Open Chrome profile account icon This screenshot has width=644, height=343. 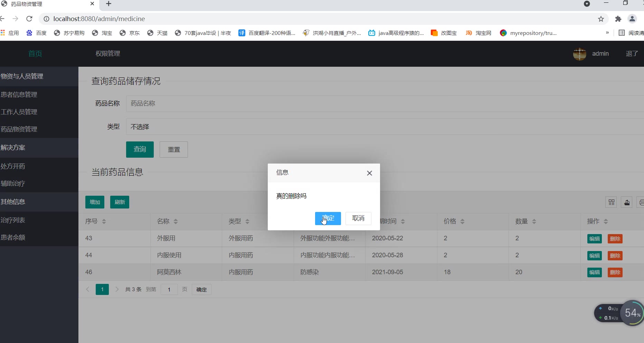pyautogui.click(x=632, y=19)
